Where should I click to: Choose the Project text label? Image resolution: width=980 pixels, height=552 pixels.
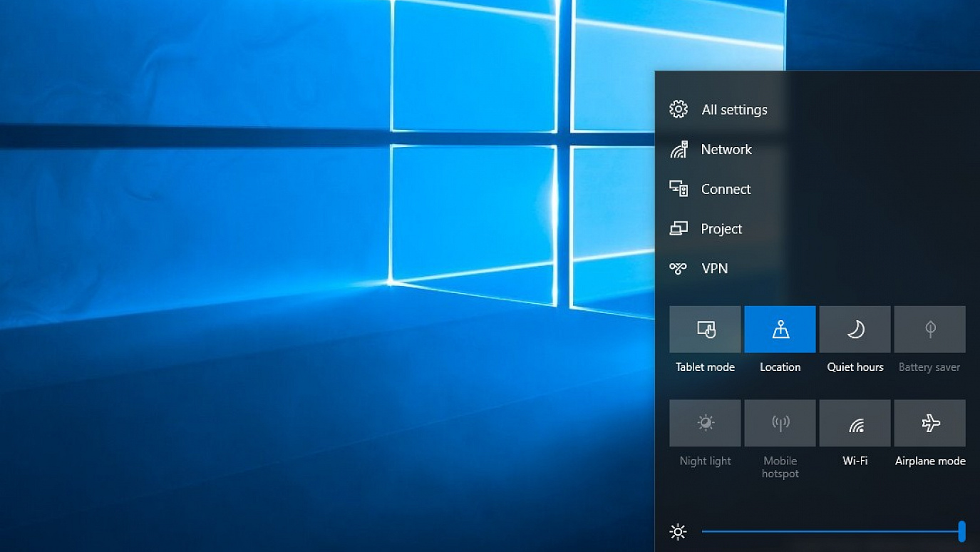coord(721,229)
